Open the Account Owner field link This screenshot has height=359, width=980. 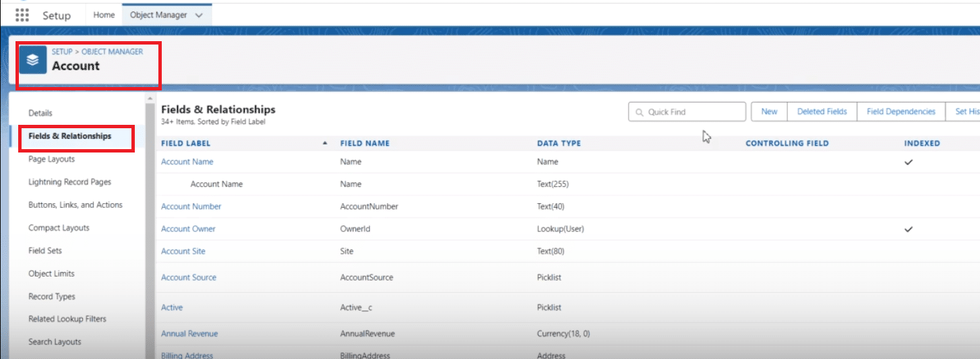188,229
